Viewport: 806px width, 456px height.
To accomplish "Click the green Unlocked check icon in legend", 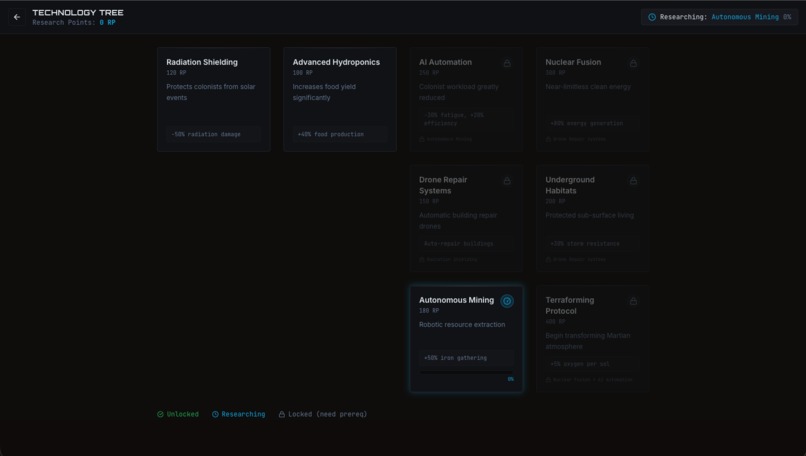I will point(160,414).
